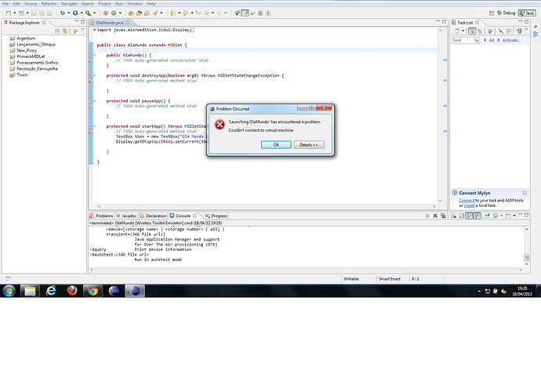541x392 pixels.
Task: Click the Find field in Task List
Action: tap(463, 39)
